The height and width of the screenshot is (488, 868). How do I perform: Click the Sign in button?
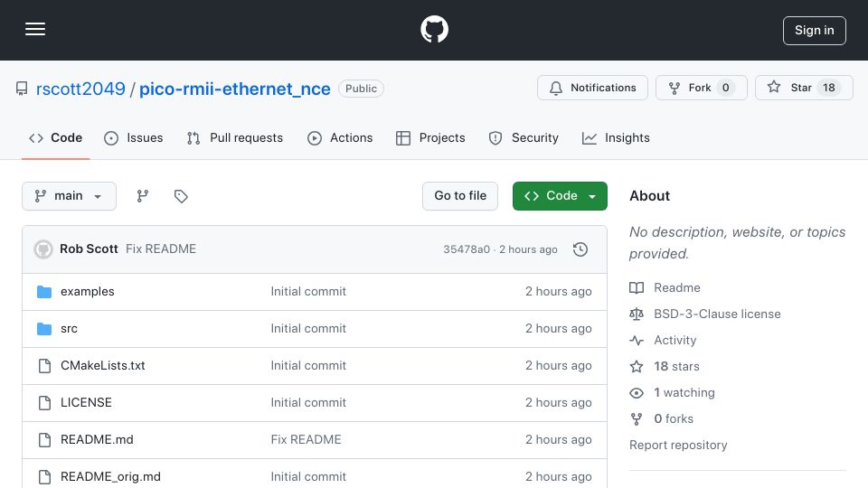coord(815,31)
